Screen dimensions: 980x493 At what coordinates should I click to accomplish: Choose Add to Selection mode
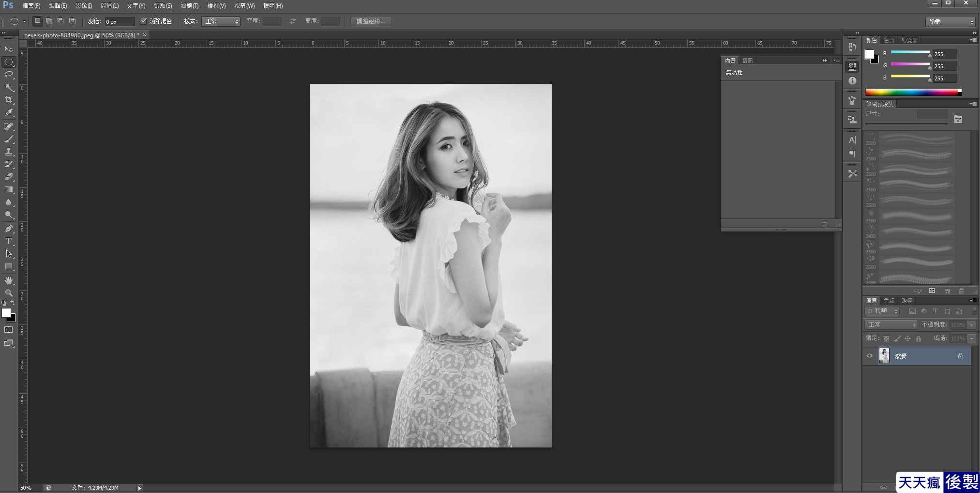(x=49, y=21)
